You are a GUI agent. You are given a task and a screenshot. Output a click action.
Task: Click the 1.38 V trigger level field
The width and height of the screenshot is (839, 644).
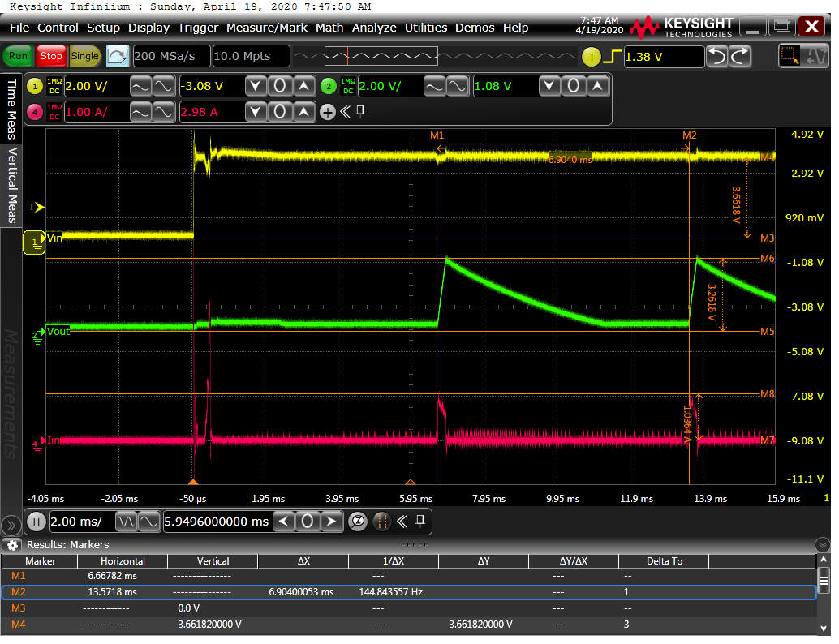pyautogui.click(x=664, y=57)
